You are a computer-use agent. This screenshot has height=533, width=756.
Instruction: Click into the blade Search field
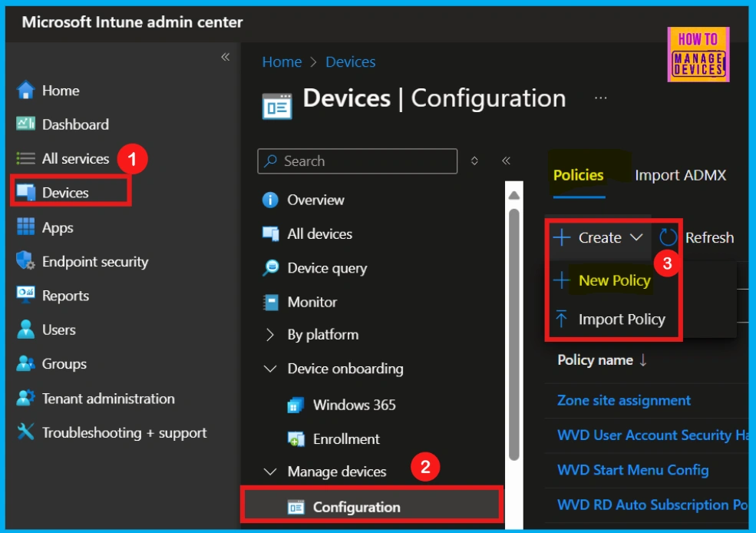click(357, 161)
